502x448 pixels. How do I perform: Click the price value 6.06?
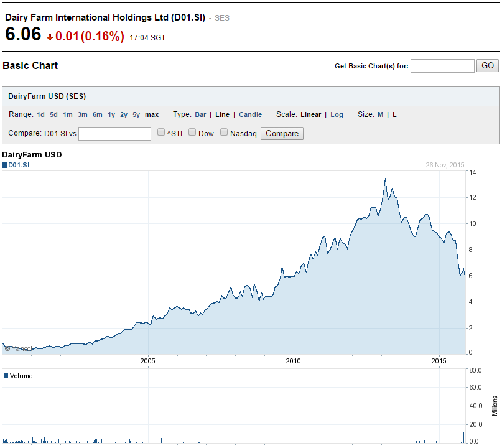click(23, 34)
